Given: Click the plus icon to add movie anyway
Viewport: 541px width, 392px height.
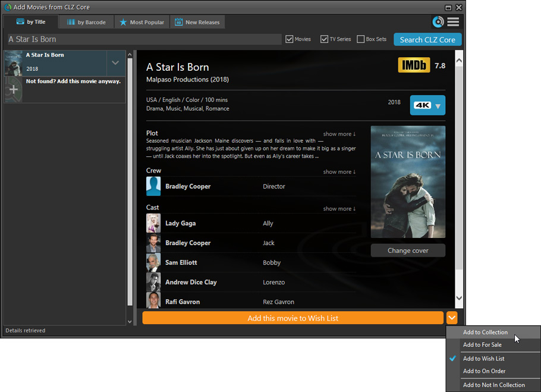Looking at the screenshot, I should pyautogui.click(x=14, y=90).
